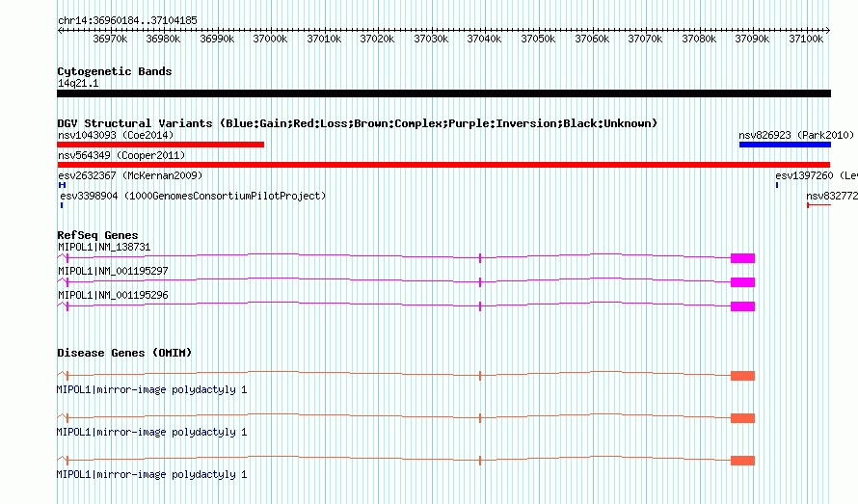The width and height of the screenshot is (858, 504).
Task: Select the 37010k position on the ruler
Action: click(324, 39)
